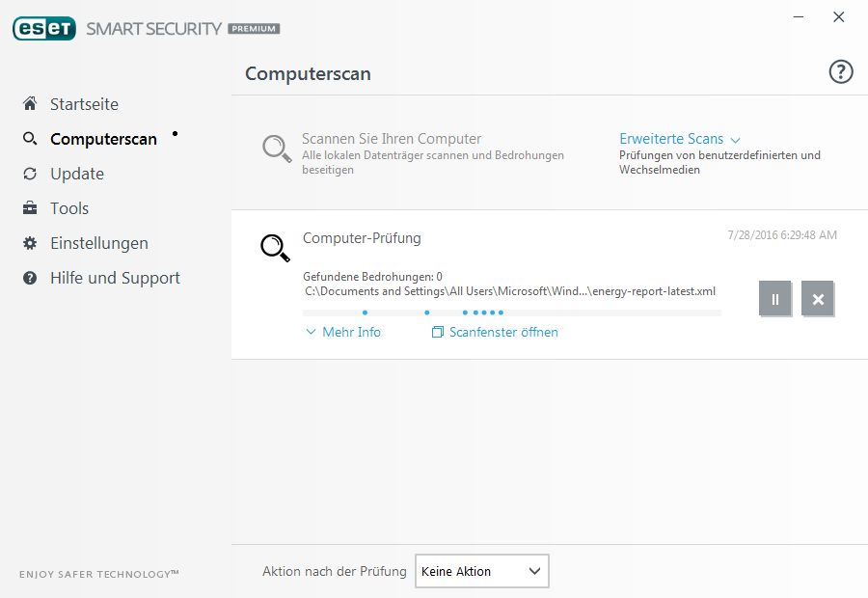The height and width of the screenshot is (598, 868).
Task: Go to Startseite
Action: 84,104
